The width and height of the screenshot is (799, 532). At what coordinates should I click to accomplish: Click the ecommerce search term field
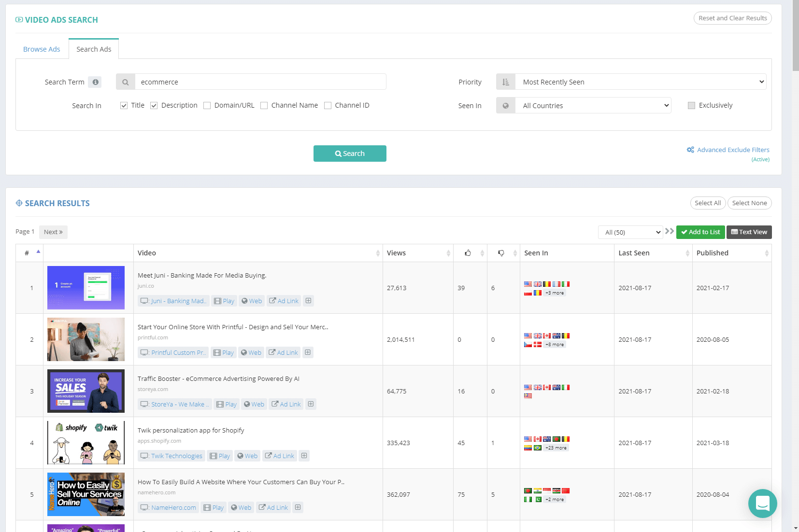point(260,82)
